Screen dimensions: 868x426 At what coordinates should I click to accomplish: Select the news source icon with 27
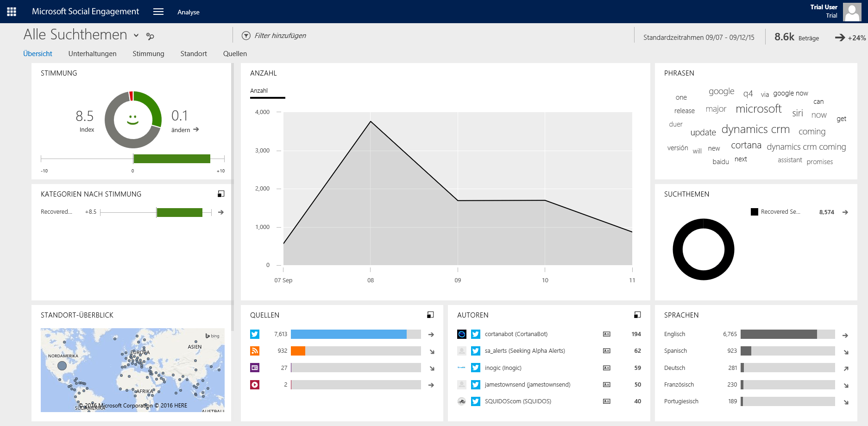[x=255, y=368]
